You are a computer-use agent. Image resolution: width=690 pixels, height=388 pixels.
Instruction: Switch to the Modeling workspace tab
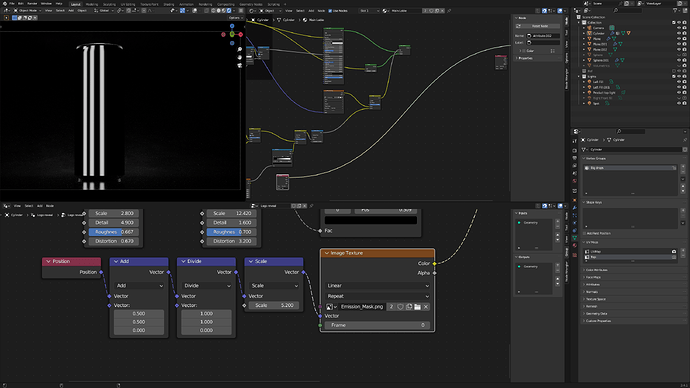click(92, 4)
